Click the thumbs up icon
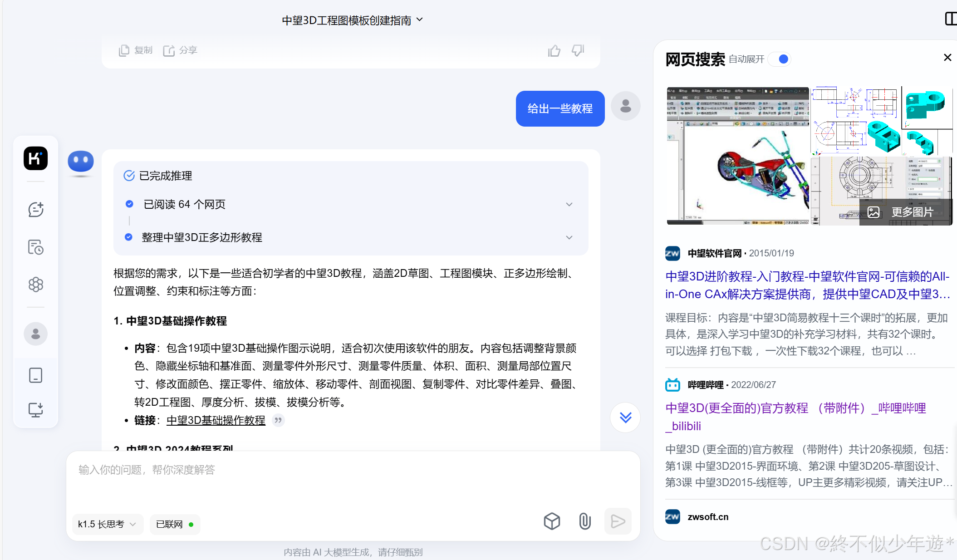The image size is (957, 560). [x=554, y=51]
